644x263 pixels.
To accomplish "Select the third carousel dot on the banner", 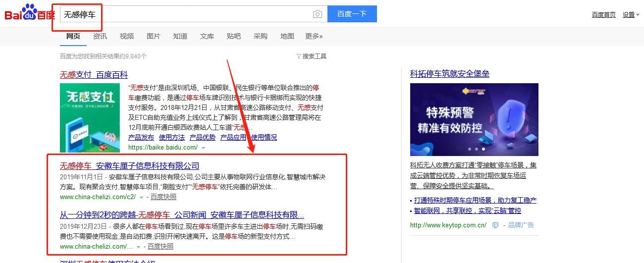I will click(483, 149).
